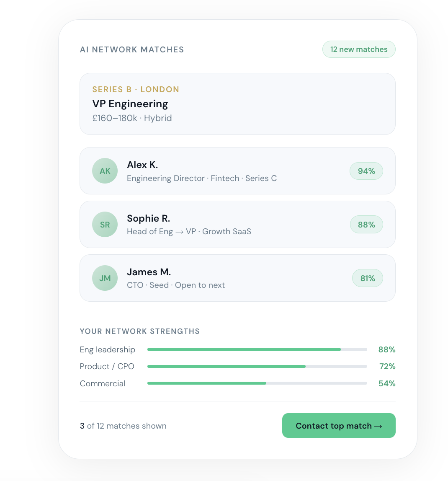Click the Your Network Strengths heading

(x=139, y=331)
